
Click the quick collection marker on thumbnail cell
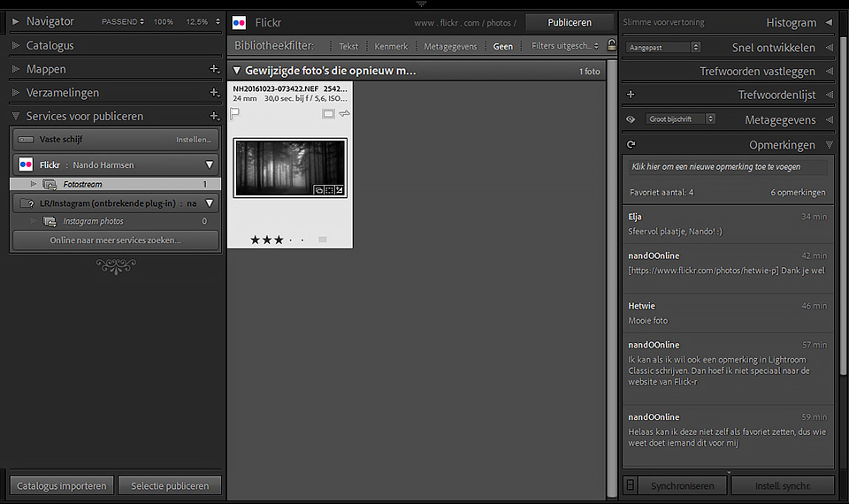(328, 114)
